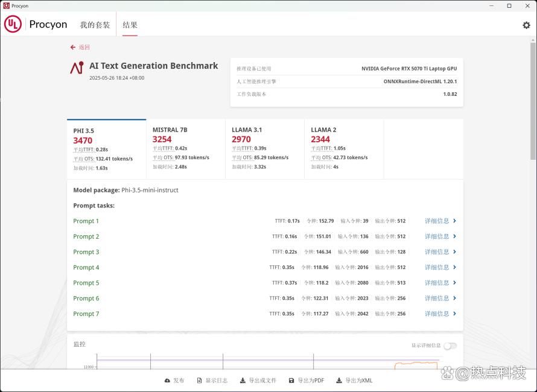The image size is (537, 392).
Task: Minimize the Procyon window
Action: pos(492,6)
